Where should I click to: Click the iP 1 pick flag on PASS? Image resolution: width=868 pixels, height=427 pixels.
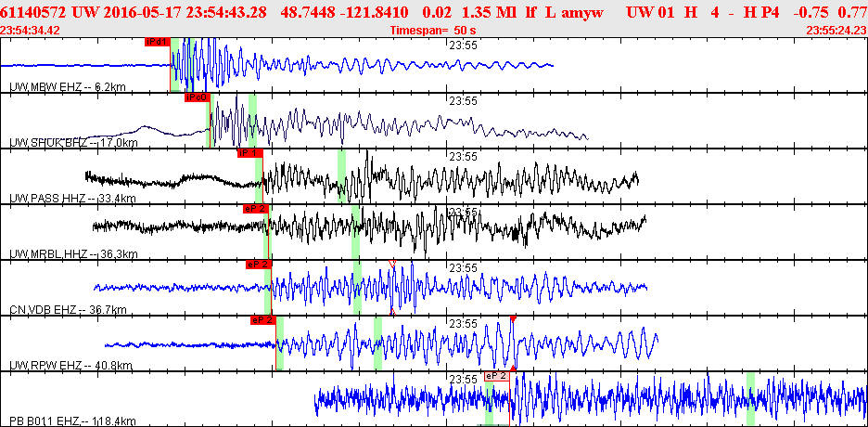tap(249, 153)
